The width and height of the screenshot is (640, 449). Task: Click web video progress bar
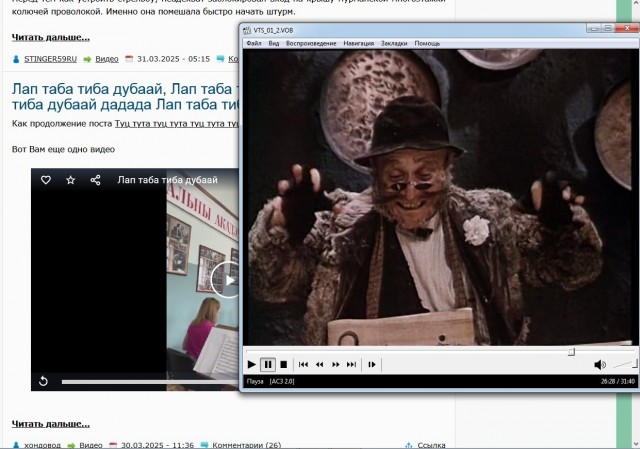tap(150, 382)
